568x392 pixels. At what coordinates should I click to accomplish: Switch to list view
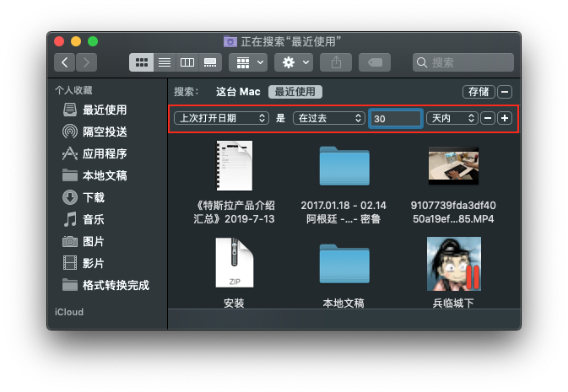tap(165, 62)
